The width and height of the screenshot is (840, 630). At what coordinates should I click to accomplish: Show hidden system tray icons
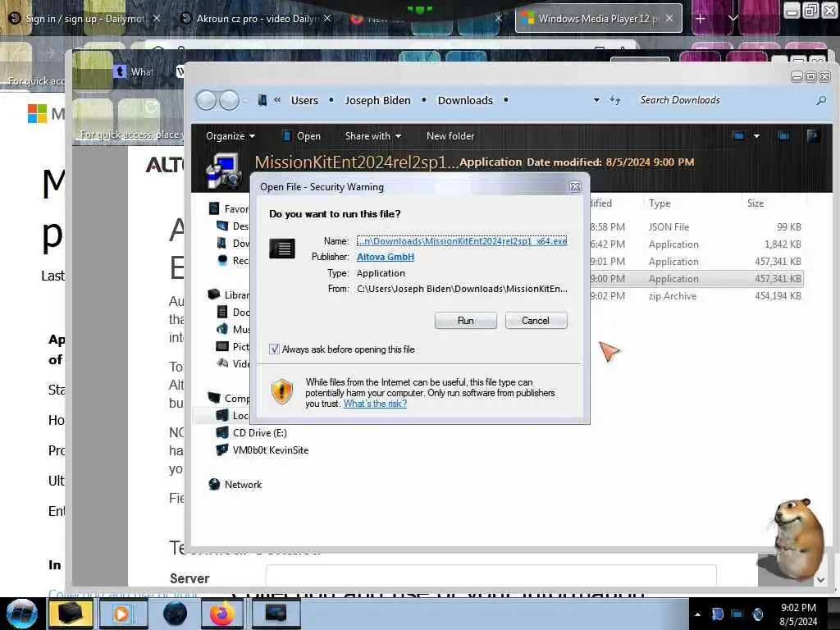[697, 614]
